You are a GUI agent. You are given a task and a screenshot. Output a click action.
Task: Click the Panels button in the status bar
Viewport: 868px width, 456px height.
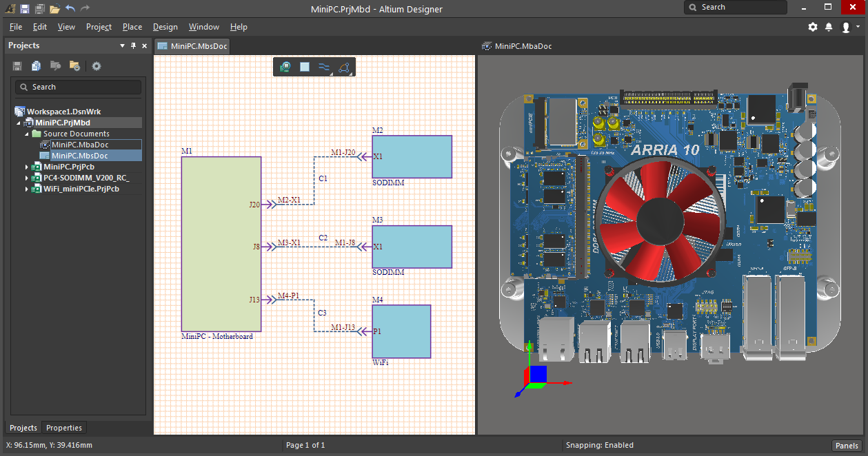click(847, 446)
